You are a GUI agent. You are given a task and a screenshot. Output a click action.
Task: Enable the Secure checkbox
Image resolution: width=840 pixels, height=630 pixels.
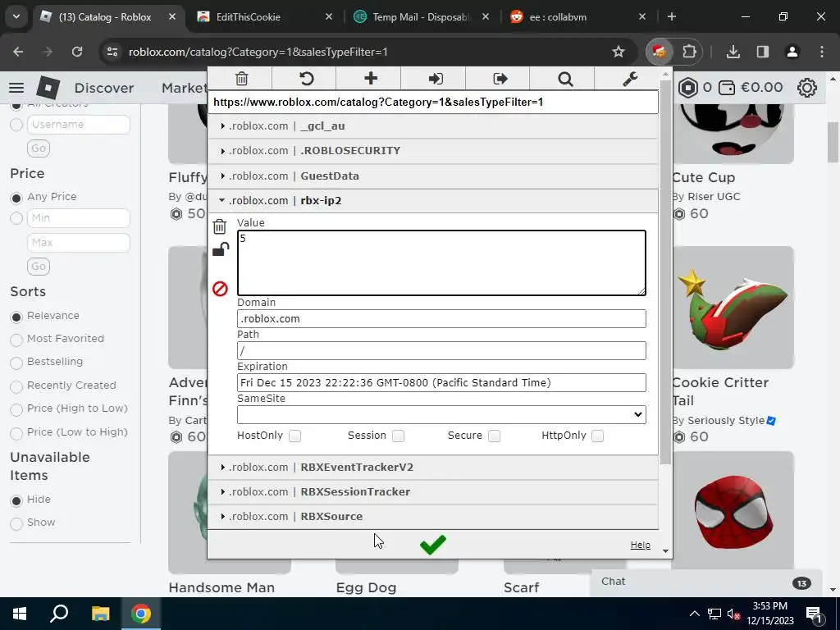495,436
